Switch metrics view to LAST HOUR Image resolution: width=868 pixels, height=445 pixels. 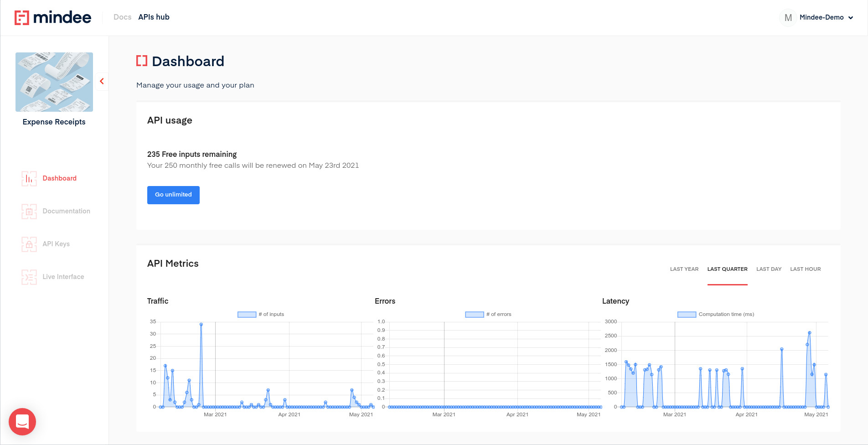(805, 269)
